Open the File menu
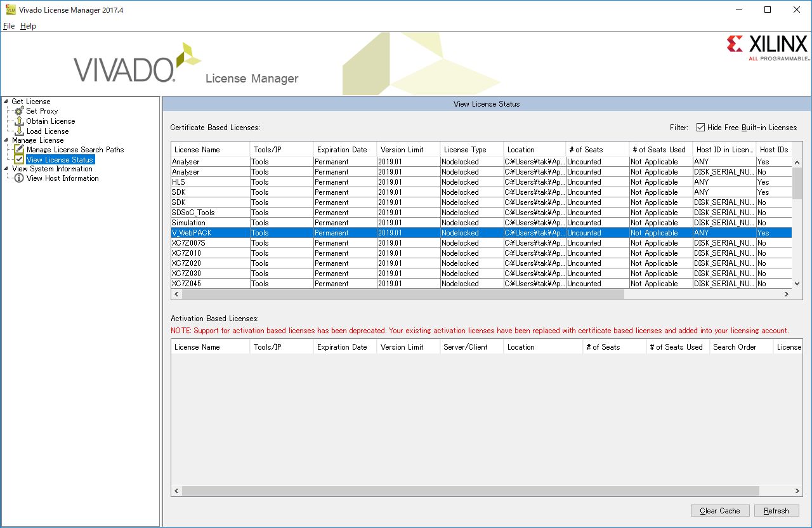 pos(9,26)
